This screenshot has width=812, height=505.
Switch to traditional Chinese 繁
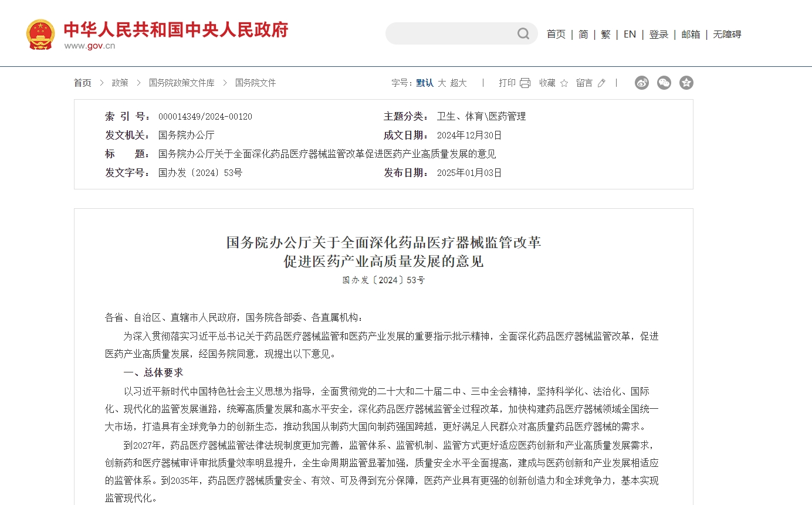click(605, 35)
